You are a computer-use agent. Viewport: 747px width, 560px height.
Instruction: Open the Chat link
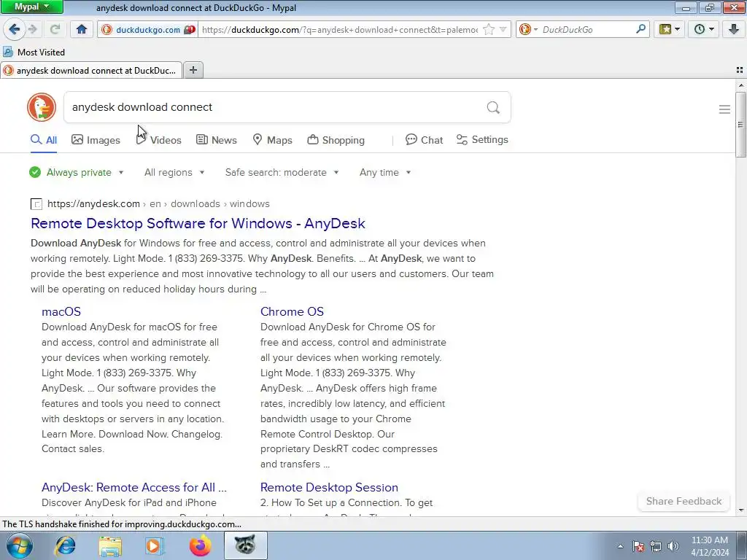pos(424,140)
